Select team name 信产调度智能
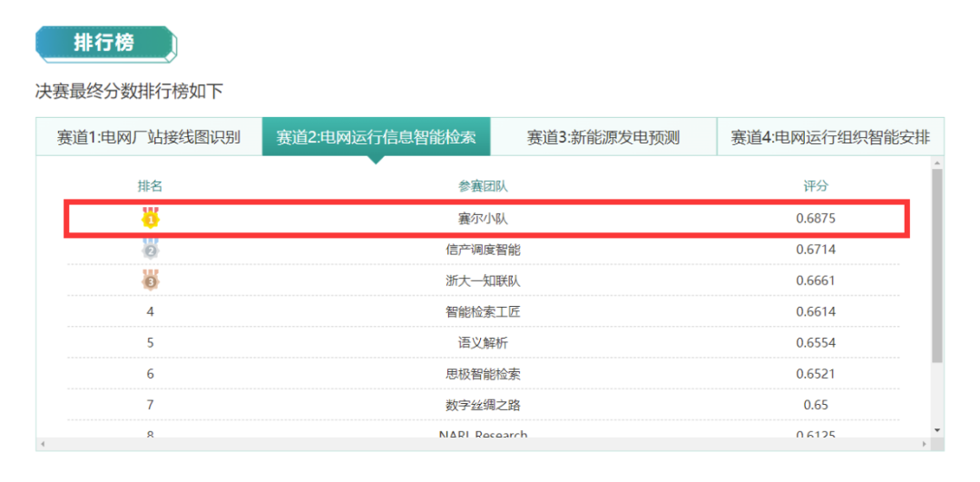The image size is (980, 482). (x=483, y=250)
